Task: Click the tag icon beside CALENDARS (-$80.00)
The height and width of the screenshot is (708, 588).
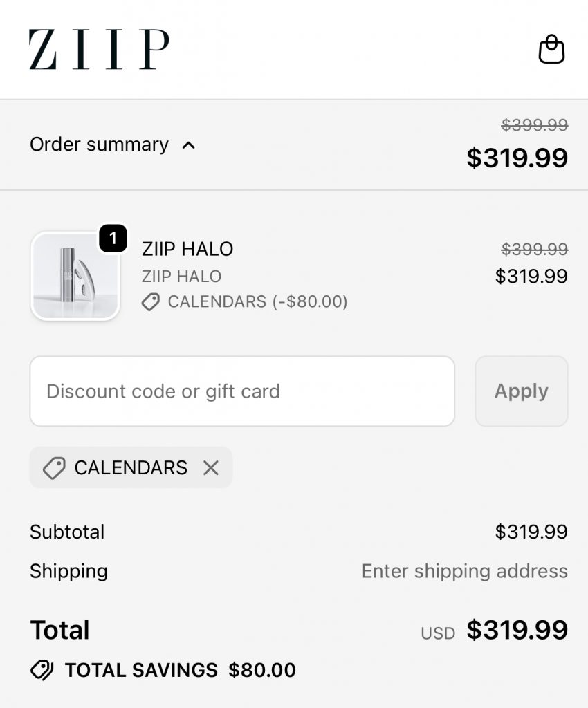Action: [x=151, y=302]
